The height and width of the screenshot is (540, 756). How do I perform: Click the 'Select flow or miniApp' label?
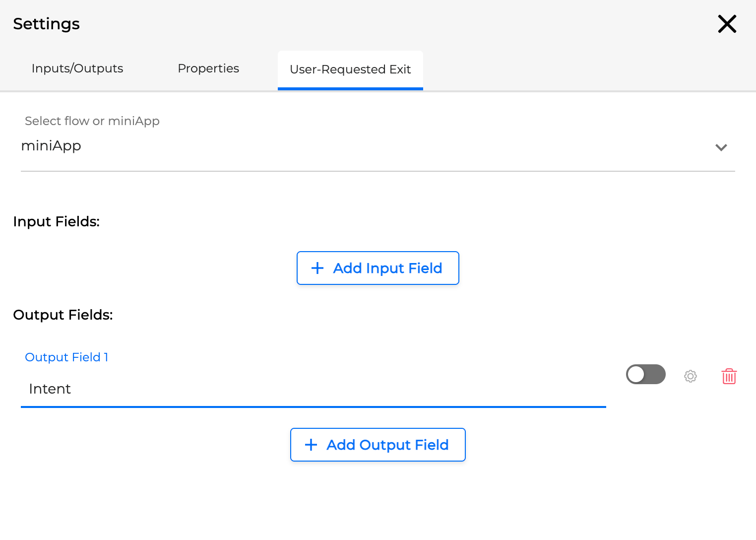click(x=92, y=121)
